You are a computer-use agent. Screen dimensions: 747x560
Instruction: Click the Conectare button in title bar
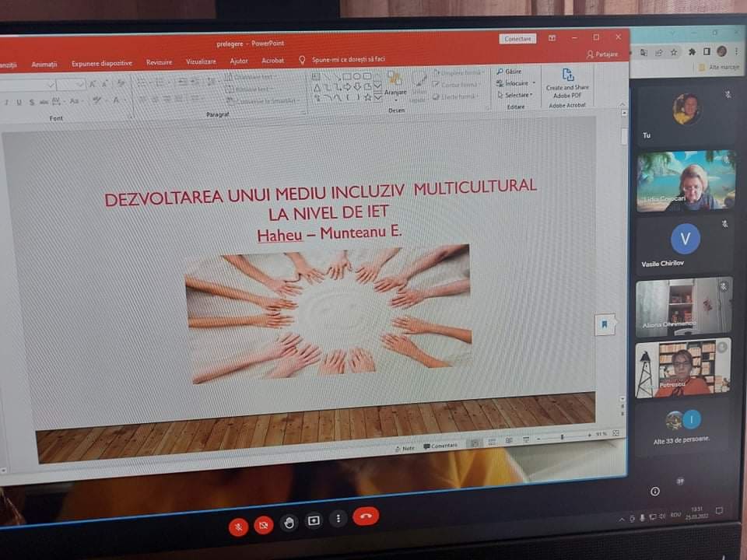point(517,39)
